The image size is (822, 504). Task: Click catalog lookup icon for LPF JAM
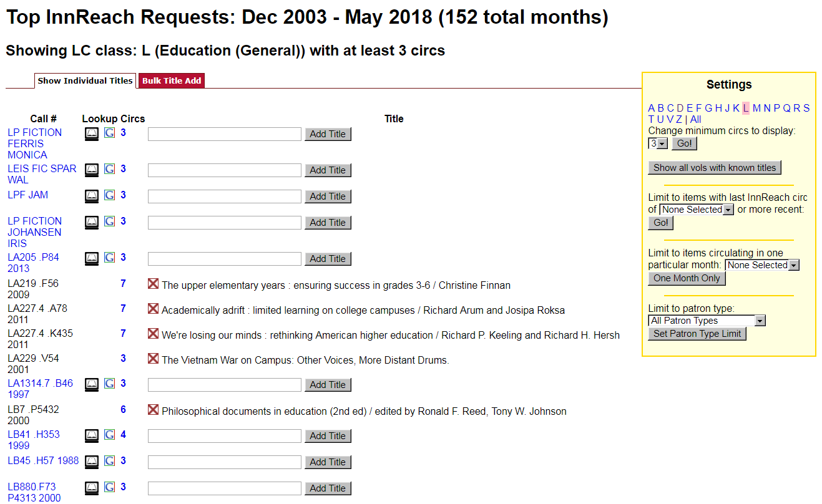(92, 196)
